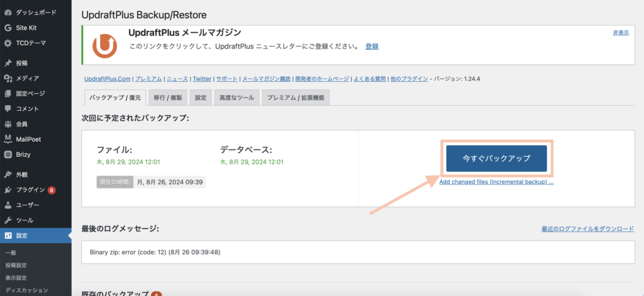This screenshot has width=644, height=296.
Task: Click the コメント speech bubble icon
Action: pos(8,109)
